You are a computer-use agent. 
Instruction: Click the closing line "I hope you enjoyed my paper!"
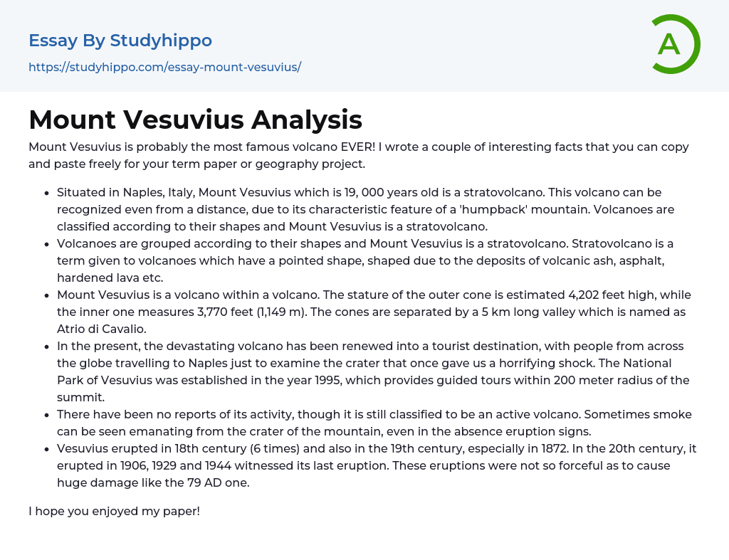pyautogui.click(x=114, y=511)
